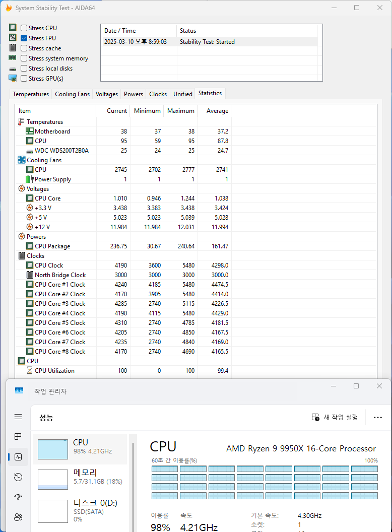Maximize the Task Manager window
392x532 pixels.
[x=356, y=386]
